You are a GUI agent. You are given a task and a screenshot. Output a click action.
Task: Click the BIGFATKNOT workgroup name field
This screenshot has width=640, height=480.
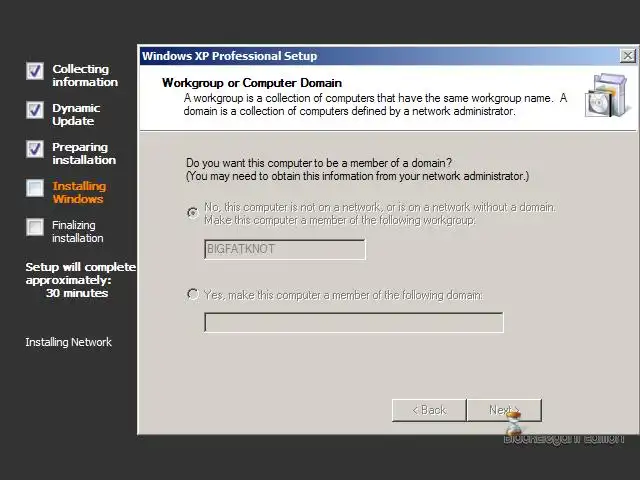point(285,249)
